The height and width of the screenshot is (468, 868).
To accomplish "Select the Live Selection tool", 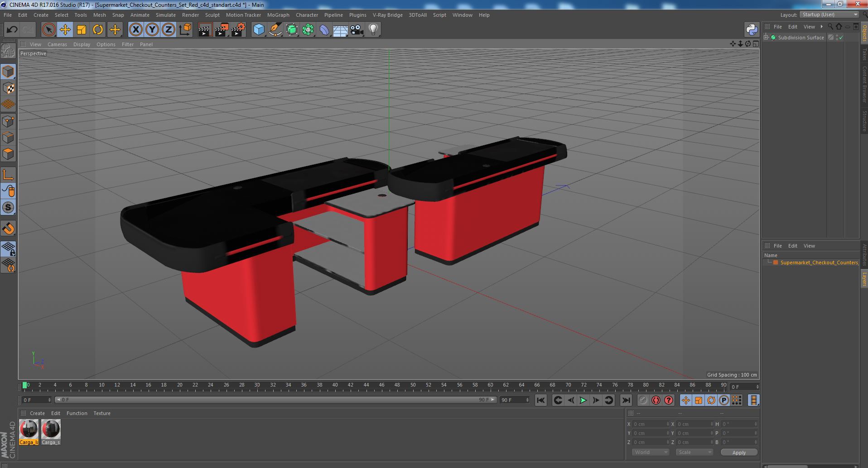I will (48, 30).
